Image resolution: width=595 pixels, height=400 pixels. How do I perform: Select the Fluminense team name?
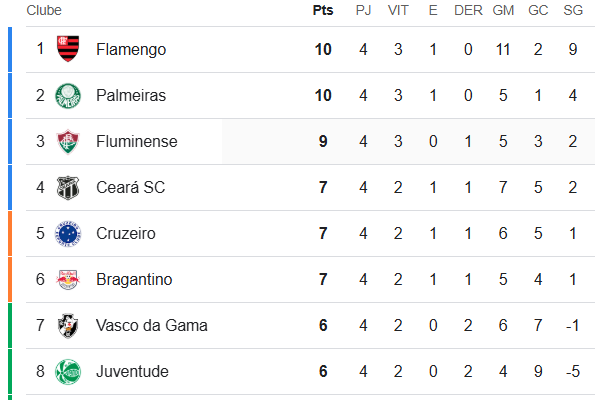pos(137,142)
